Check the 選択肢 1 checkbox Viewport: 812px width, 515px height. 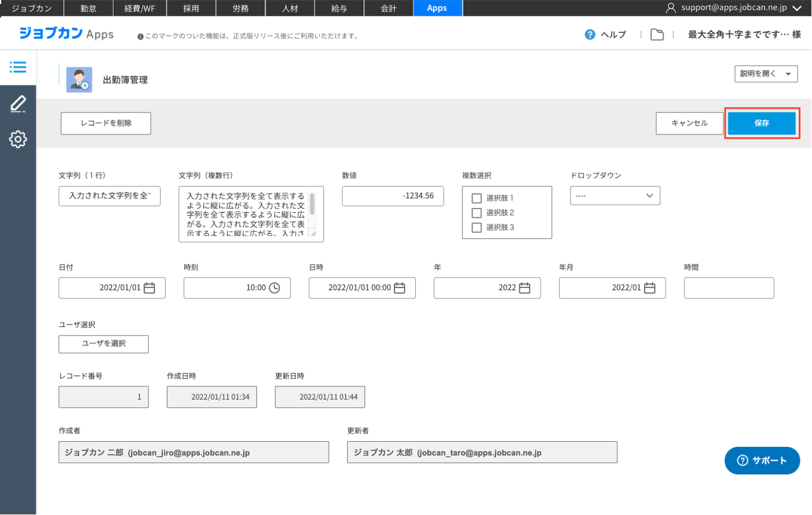[476, 198]
